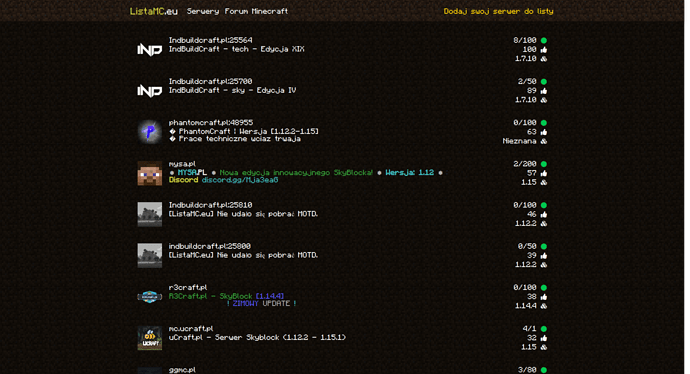The width and height of the screenshot is (690, 374).
Task: Open server address phantomcraft.pl:48955
Action: 211,123
